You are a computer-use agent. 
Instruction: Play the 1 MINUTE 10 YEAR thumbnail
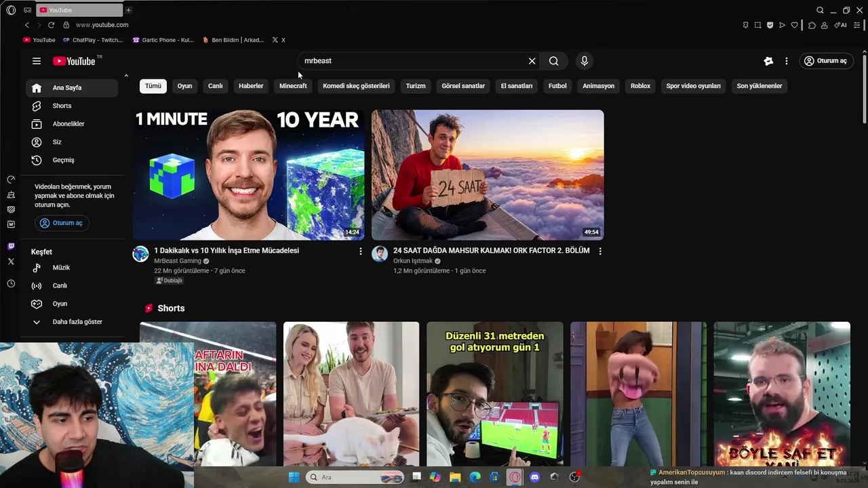[x=248, y=175]
